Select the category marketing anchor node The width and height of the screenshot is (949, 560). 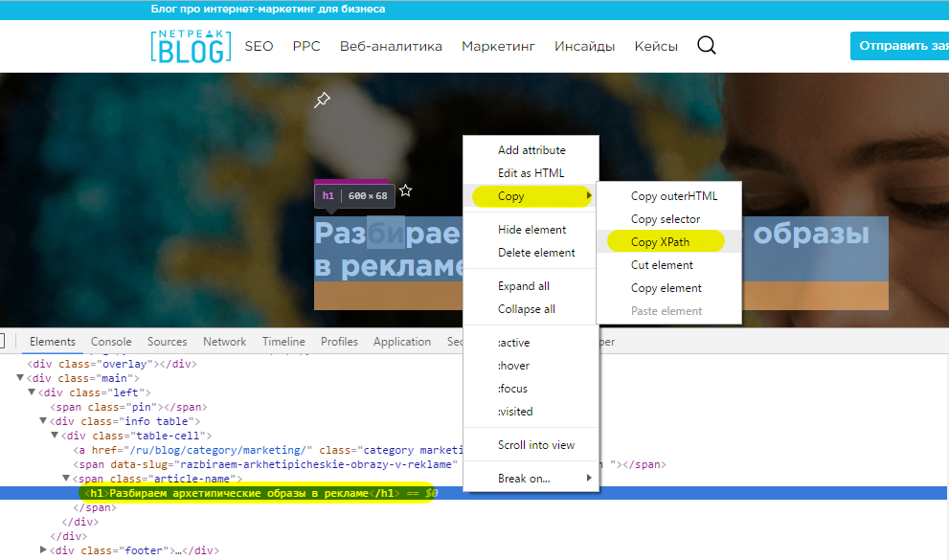[268, 450]
